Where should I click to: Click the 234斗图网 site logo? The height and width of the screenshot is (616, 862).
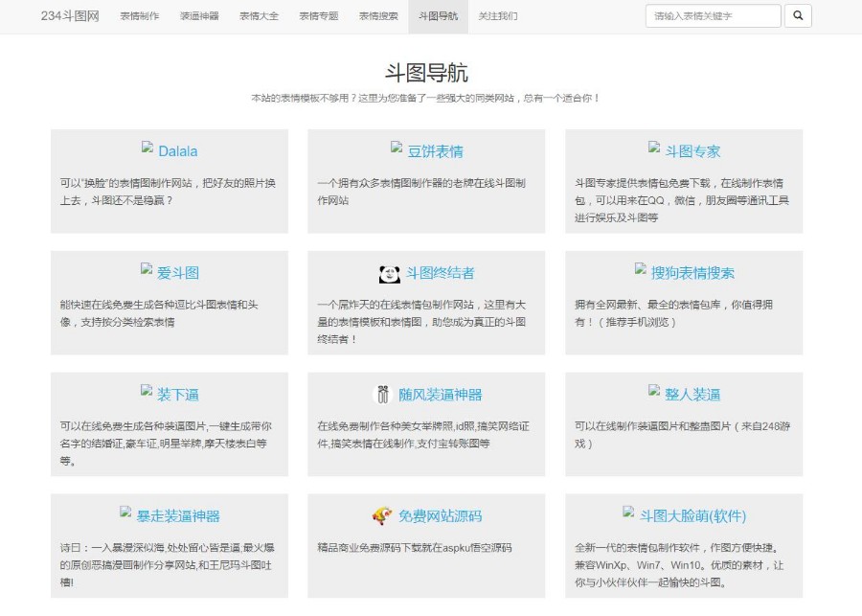pyautogui.click(x=70, y=16)
